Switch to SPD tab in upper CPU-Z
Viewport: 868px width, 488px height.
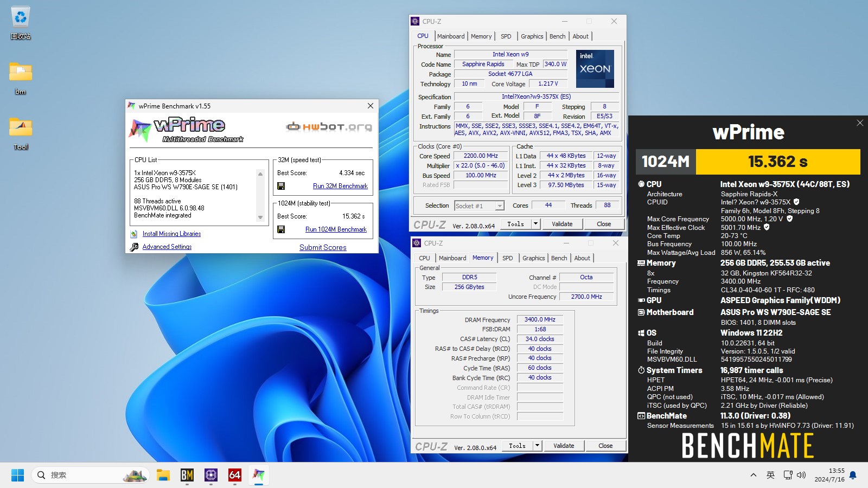click(506, 36)
